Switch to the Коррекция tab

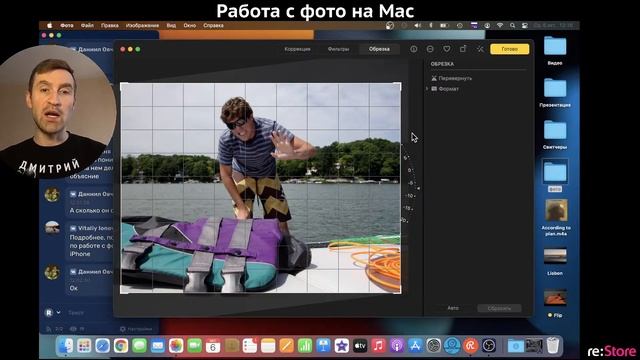coord(297,49)
